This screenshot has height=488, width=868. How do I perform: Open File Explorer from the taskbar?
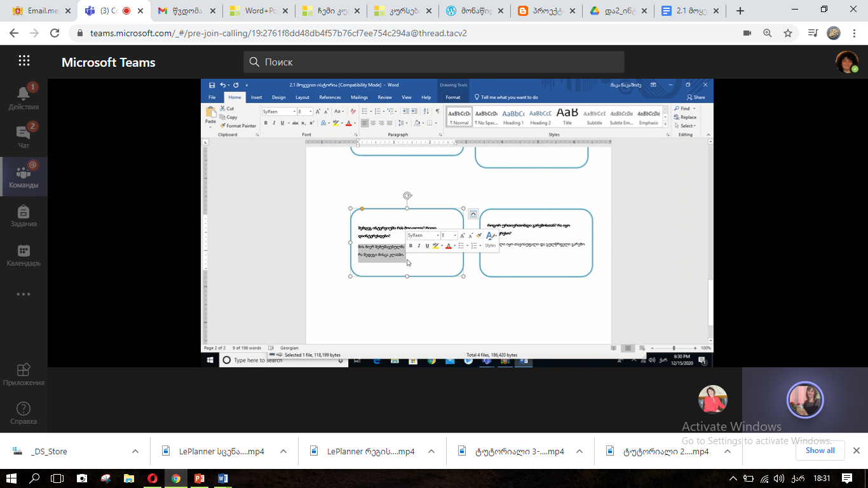coord(128,478)
